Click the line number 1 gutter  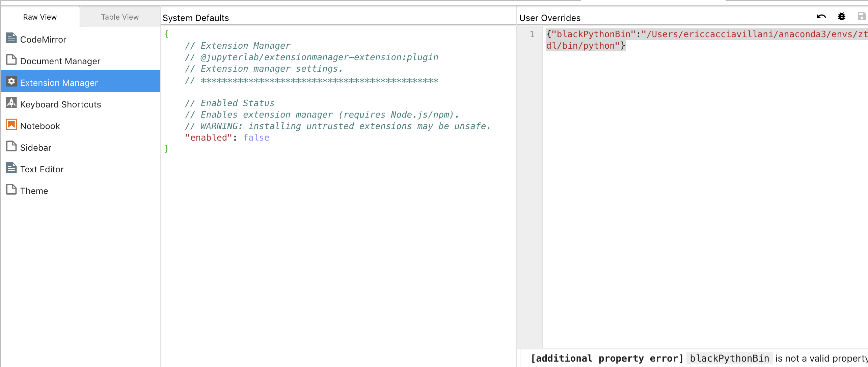[x=533, y=34]
